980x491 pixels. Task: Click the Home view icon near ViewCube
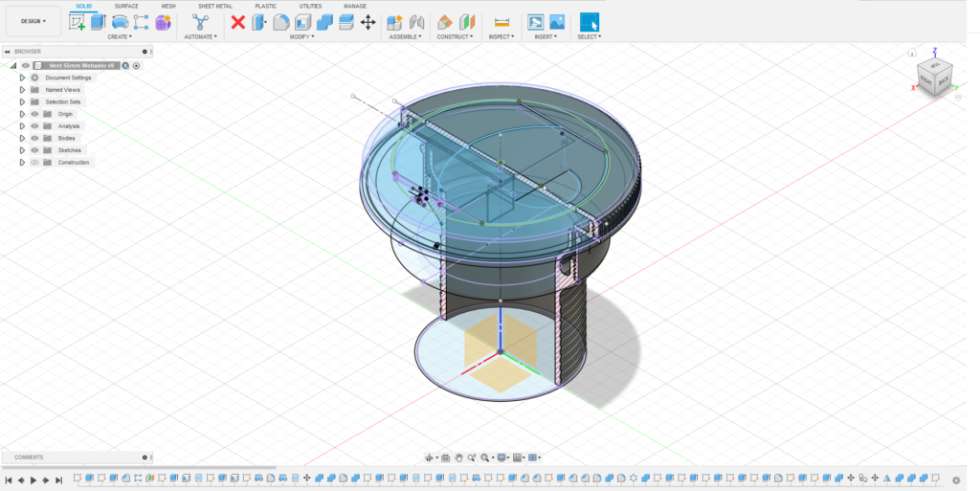pos(912,54)
